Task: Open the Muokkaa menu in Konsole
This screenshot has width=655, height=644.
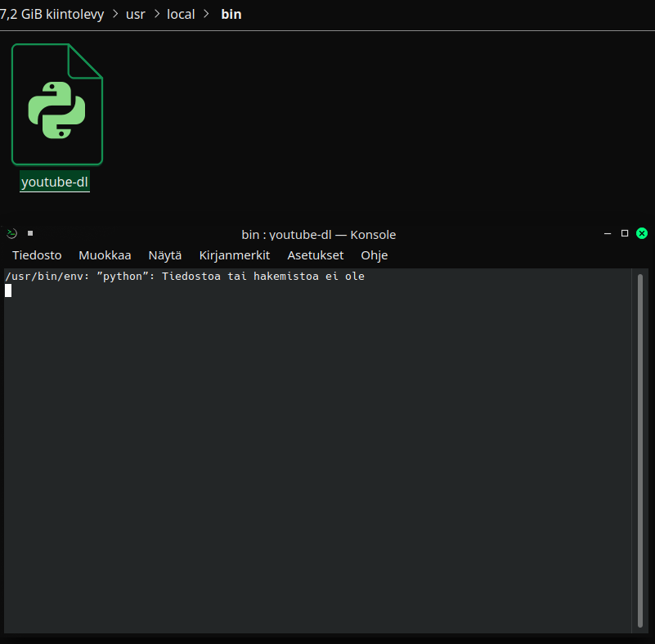Action: [105, 255]
